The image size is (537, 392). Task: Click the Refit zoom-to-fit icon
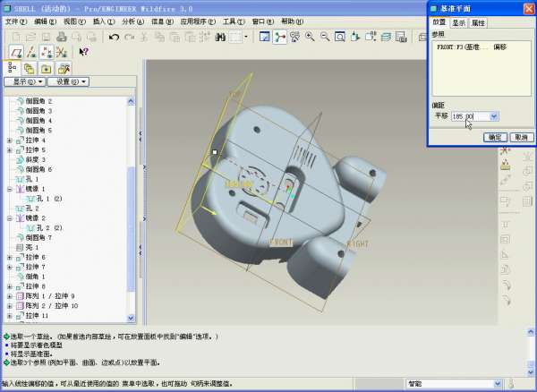(340, 37)
